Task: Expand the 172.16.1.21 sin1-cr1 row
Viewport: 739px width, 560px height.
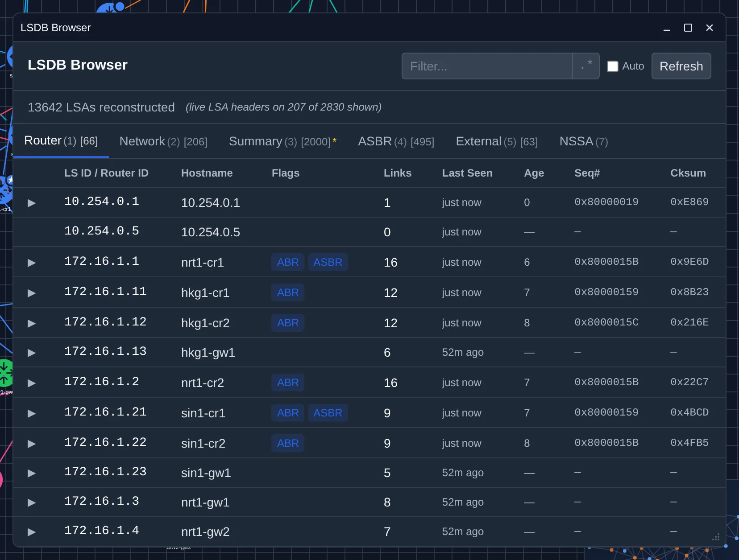Action: 31,413
